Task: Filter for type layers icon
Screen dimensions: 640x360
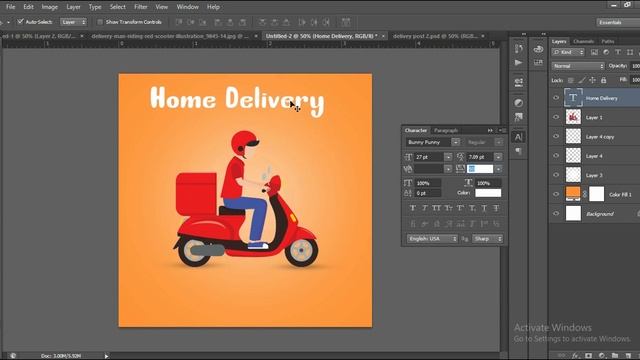Action: click(618, 52)
